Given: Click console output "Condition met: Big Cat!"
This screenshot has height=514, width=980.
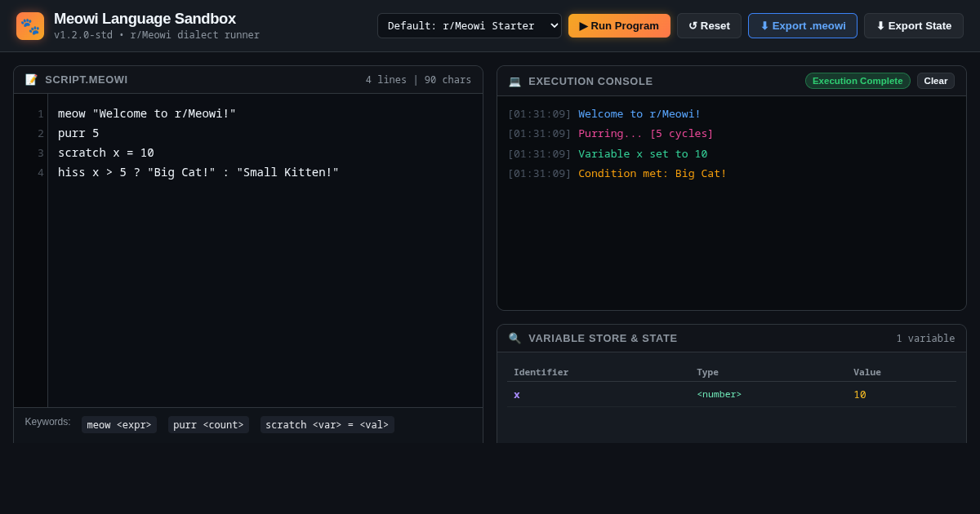Looking at the screenshot, I should point(653,173).
